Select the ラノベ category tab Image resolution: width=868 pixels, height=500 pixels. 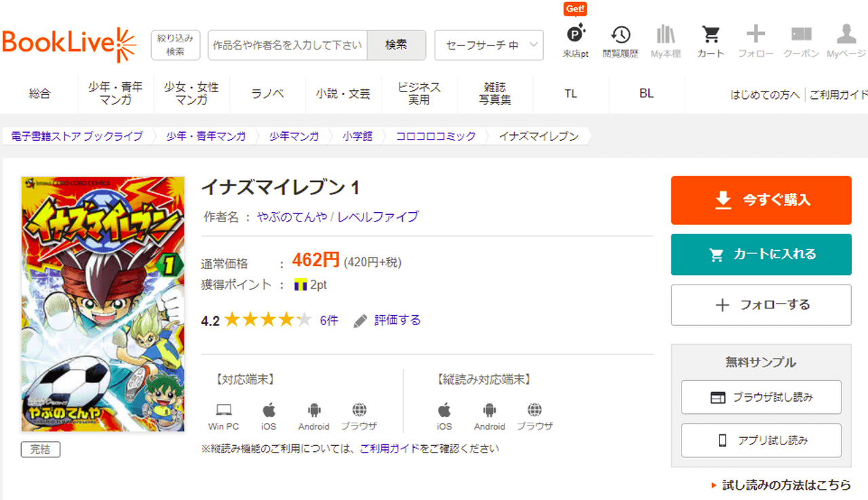click(267, 94)
